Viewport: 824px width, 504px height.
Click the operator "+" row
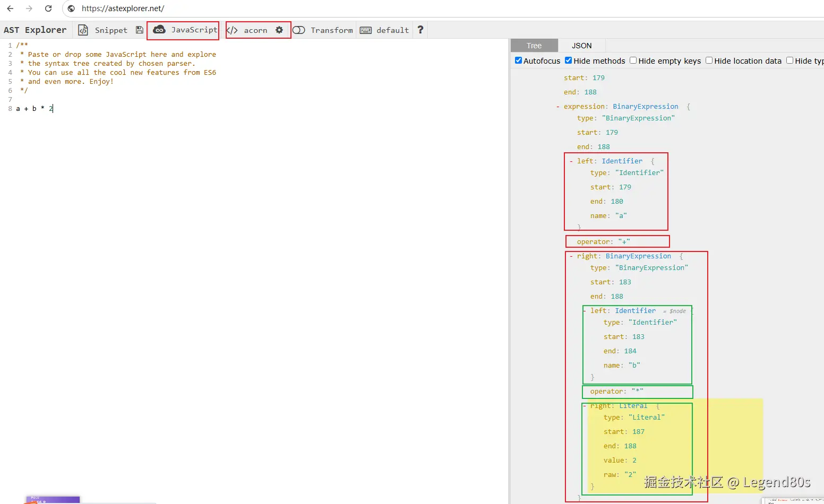click(x=604, y=242)
